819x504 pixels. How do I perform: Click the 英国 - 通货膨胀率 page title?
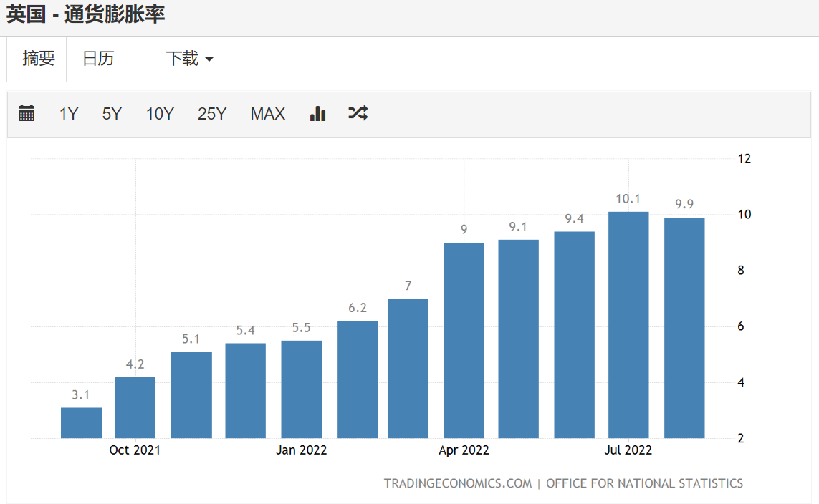[x=85, y=14]
